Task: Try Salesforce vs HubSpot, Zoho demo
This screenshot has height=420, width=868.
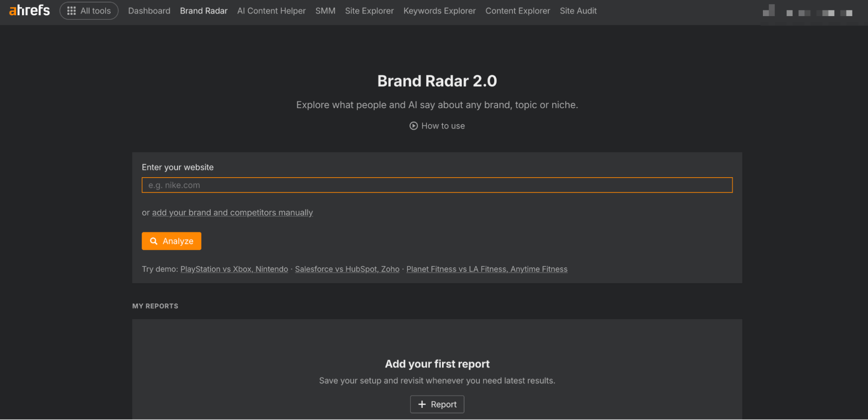Action: pos(347,269)
